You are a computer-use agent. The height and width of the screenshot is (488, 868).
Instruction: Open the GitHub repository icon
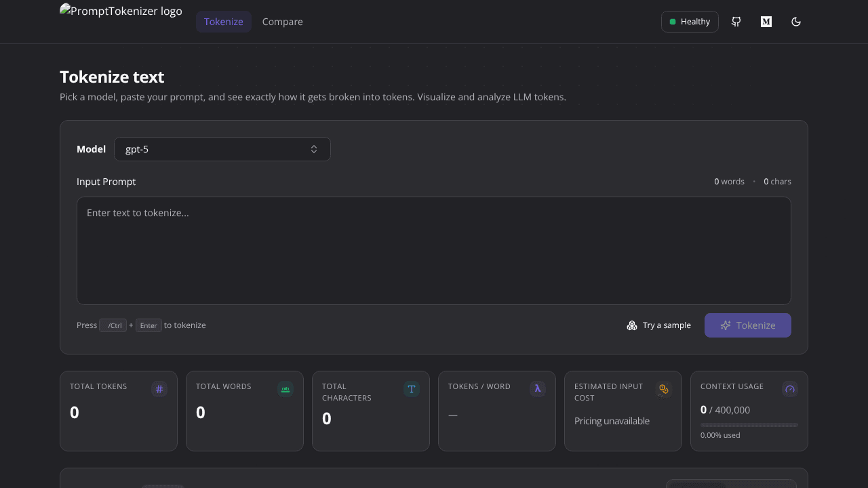tap(736, 22)
